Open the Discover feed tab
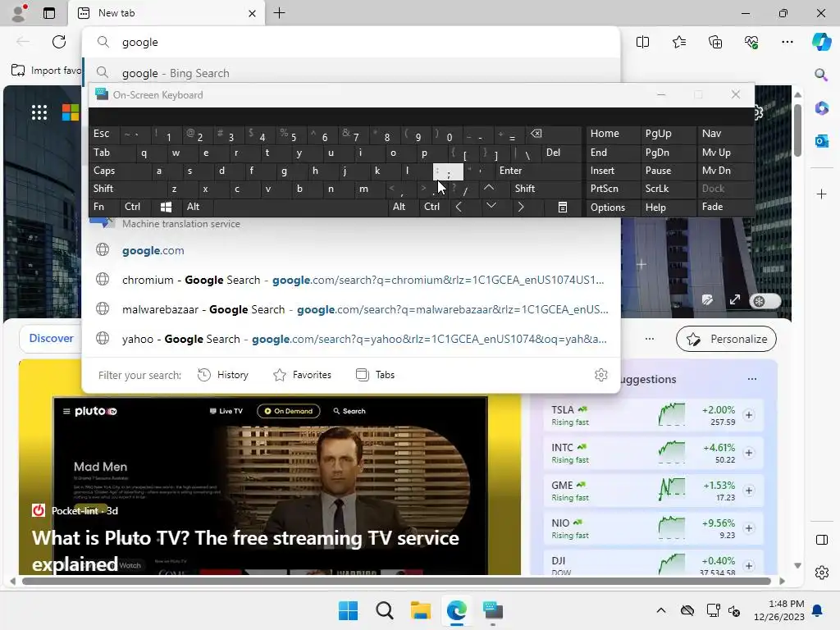840x630 pixels. click(52, 339)
